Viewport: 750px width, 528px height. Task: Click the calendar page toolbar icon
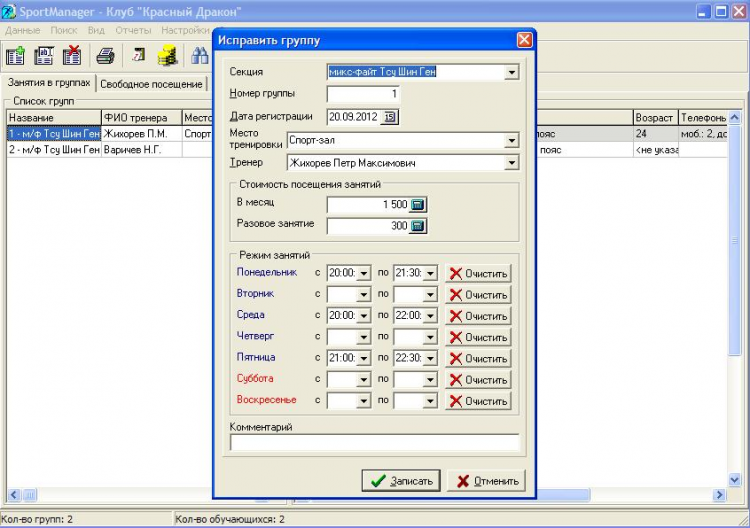[x=139, y=55]
